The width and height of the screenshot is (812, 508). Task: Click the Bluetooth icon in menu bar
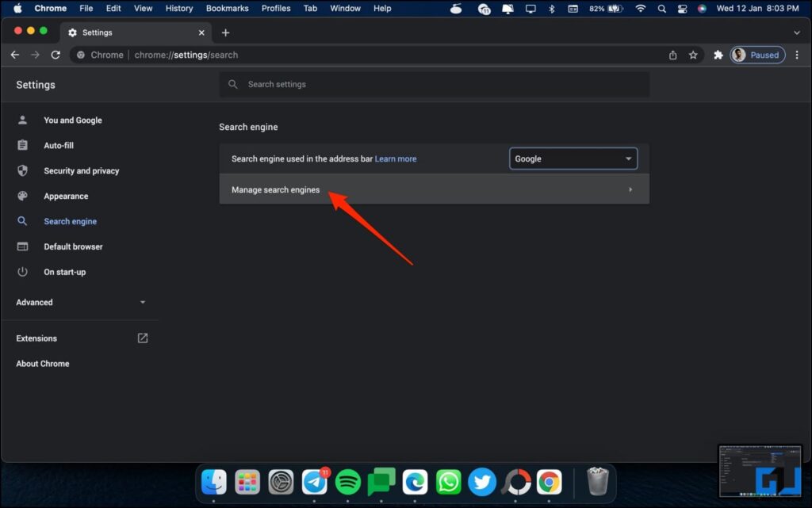pos(552,8)
